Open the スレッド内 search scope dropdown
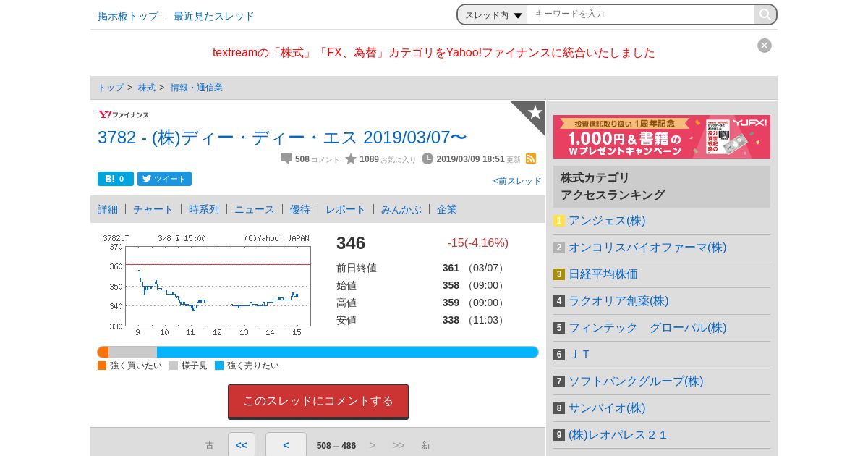Image resolution: width=868 pixels, height=456 pixels. 493,14
